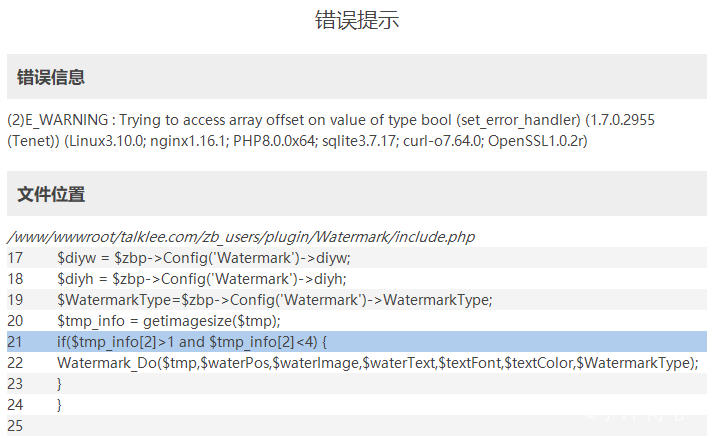Click line number 22

point(15,363)
